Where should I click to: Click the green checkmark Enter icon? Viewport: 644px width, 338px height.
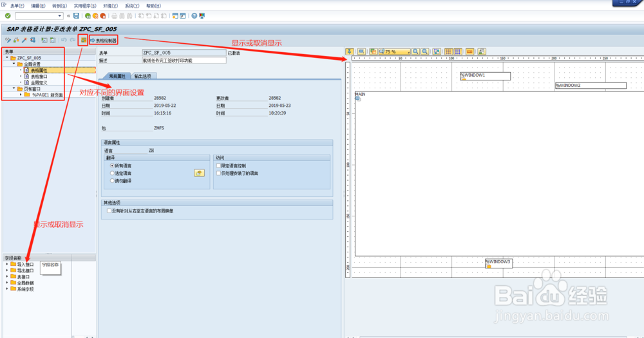tap(8, 15)
